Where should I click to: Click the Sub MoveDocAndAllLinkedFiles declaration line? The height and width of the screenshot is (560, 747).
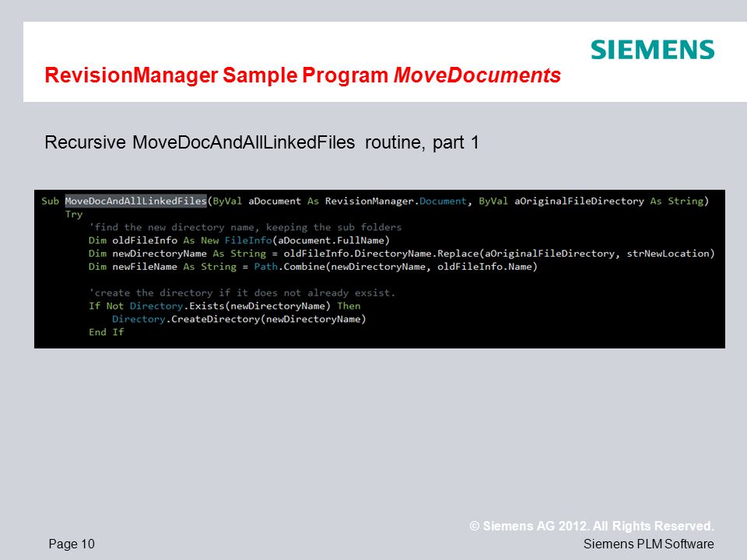pos(375,201)
